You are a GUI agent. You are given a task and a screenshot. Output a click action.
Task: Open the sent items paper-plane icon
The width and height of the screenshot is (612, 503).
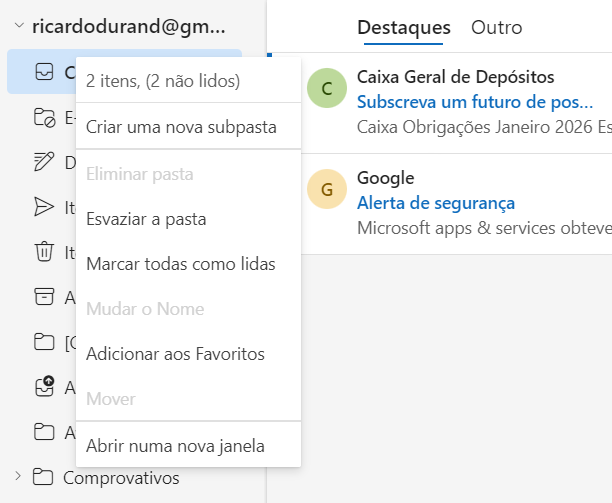coord(44,207)
